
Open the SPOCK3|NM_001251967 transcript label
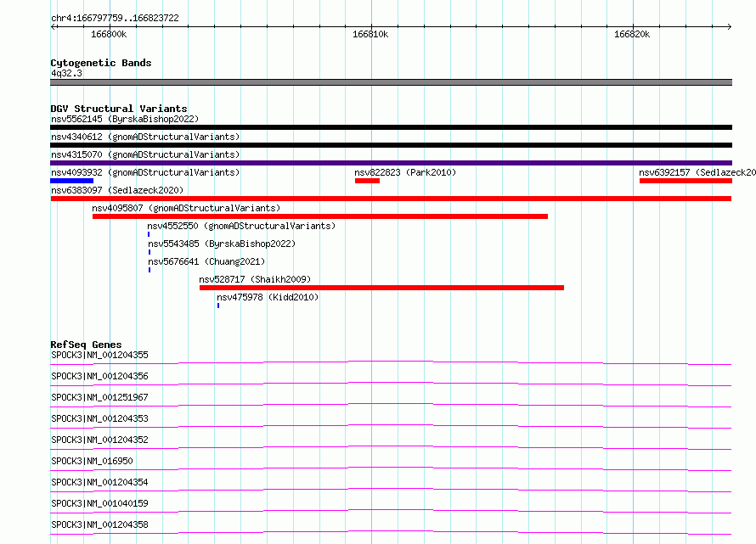(x=99, y=397)
